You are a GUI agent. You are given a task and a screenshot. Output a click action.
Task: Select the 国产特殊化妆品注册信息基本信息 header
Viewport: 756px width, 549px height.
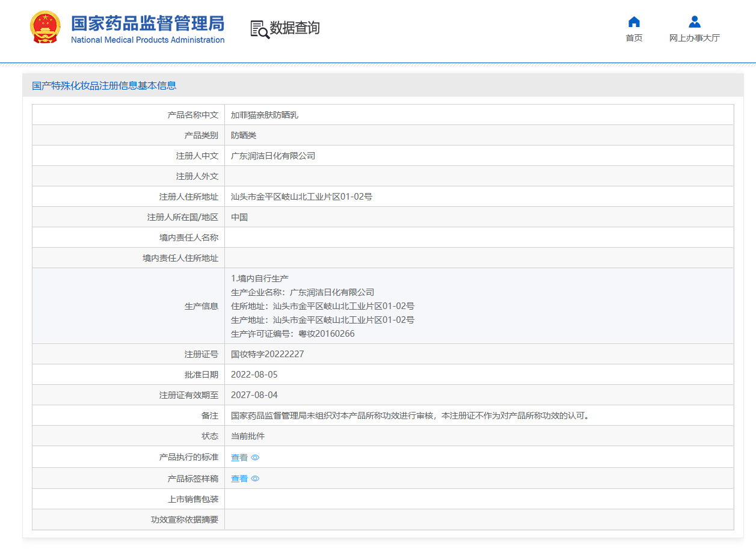tap(104, 85)
